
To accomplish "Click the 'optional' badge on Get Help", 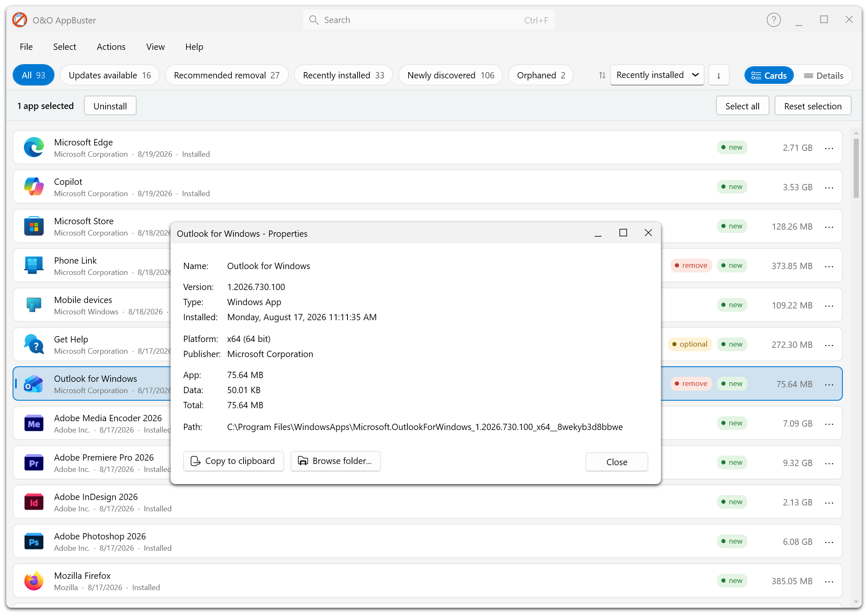I will pos(690,345).
